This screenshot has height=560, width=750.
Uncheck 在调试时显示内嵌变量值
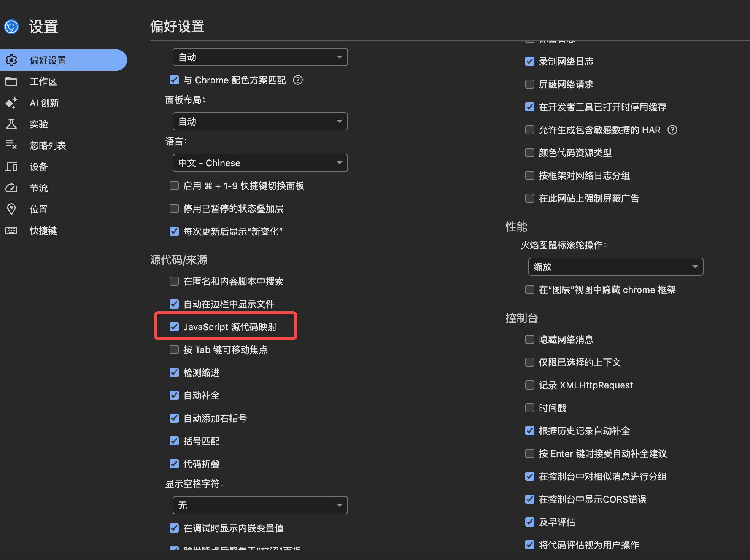click(x=174, y=528)
